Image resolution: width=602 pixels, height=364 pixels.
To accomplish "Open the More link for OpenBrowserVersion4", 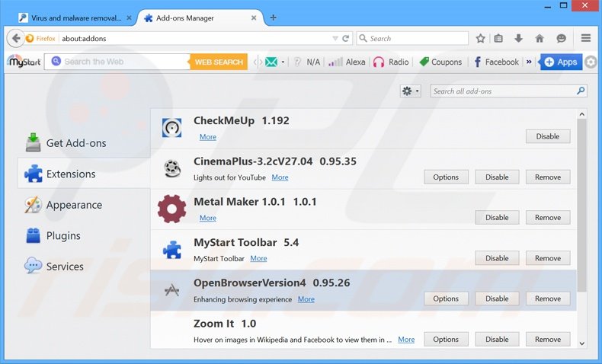I will 306,299.
